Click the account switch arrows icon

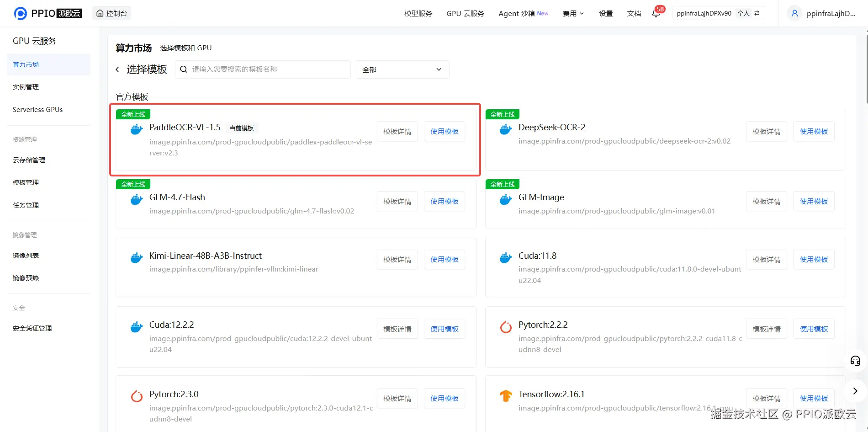point(757,13)
